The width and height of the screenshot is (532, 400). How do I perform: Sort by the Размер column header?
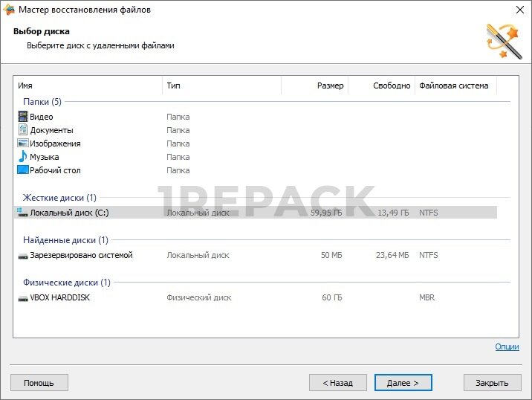point(314,86)
